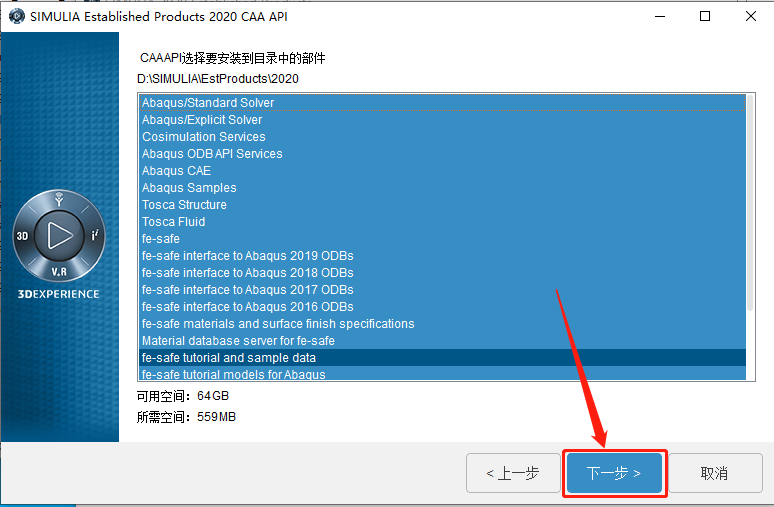The image size is (774, 507).
Task: Select Abaqus/Explicit Solver component
Action: click(442, 119)
